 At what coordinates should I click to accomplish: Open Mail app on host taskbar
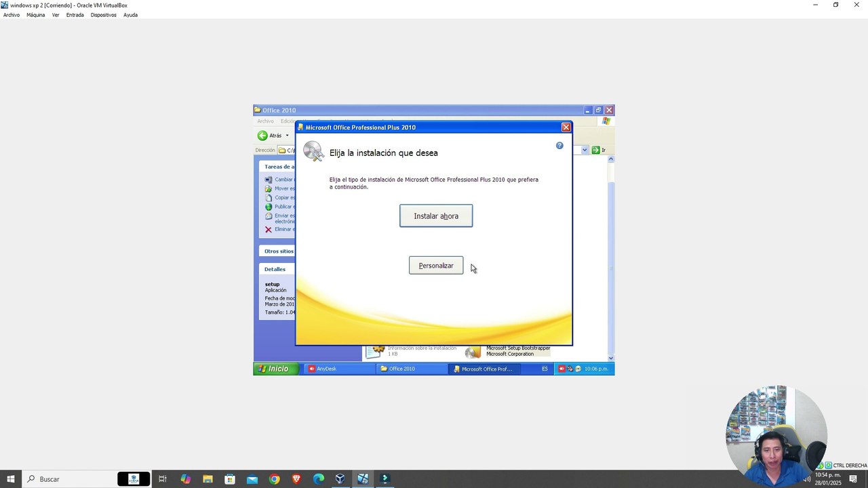point(252,479)
